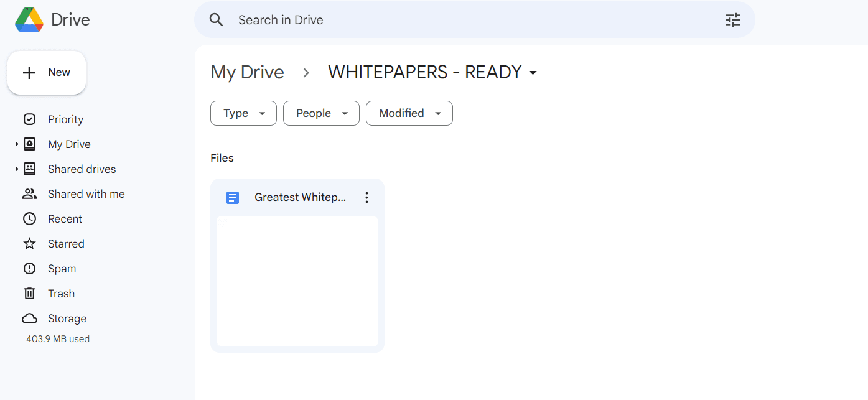Click the New button
This screenshot has height=400, width=868.
coord(47,72)
